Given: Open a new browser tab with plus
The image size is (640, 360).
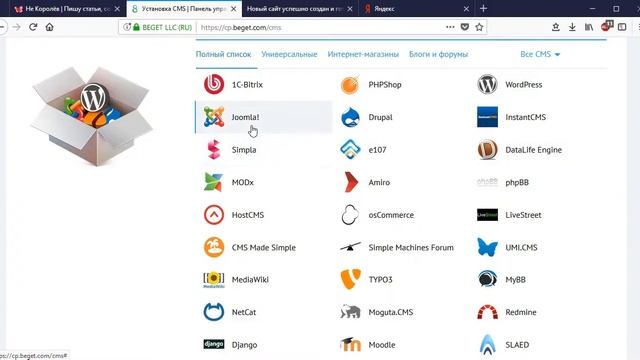Looking at the screenshot, I should click(x=483, y=8).
